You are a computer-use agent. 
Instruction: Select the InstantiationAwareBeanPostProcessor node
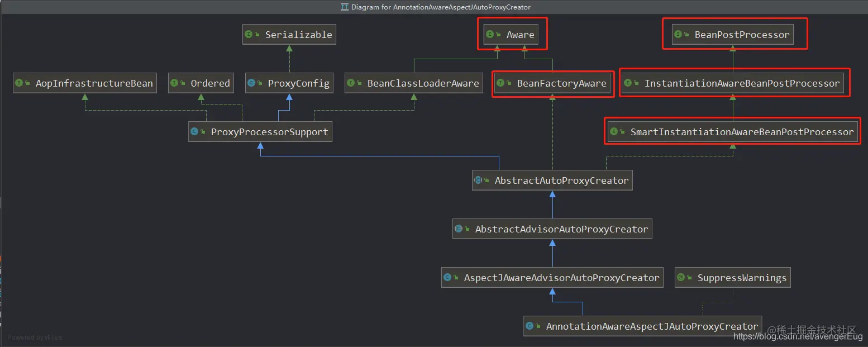pyautogui.click(x=733, y=83)
